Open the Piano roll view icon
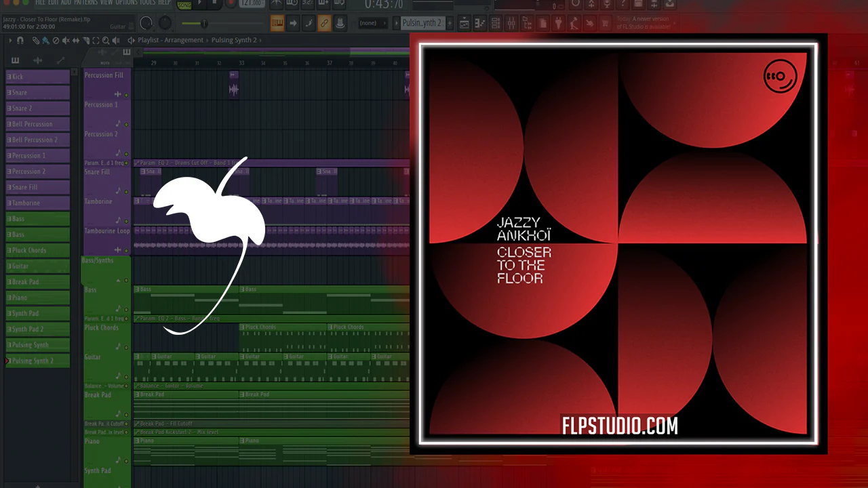 pos(480,23)
